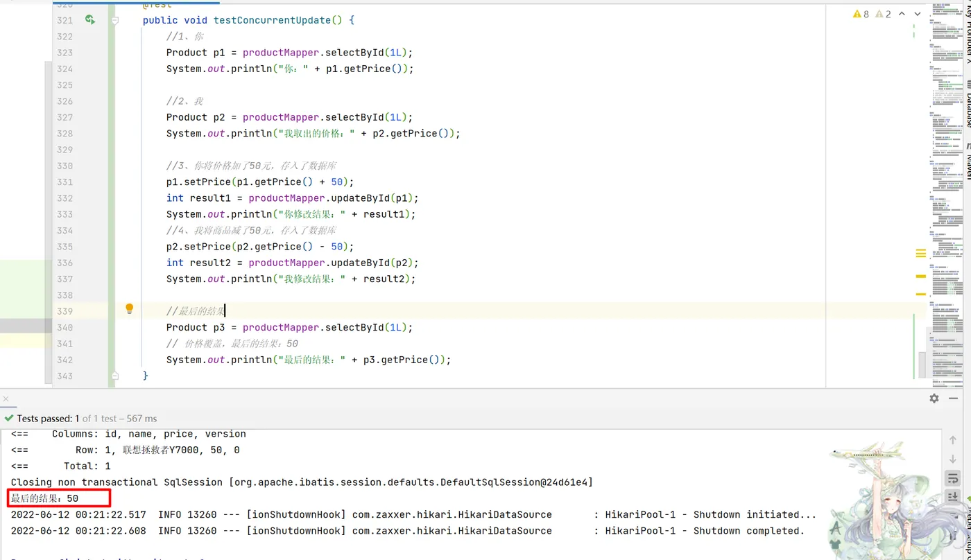Collapse the testConcurrentUpdate method fold marker at line 321

116,20
